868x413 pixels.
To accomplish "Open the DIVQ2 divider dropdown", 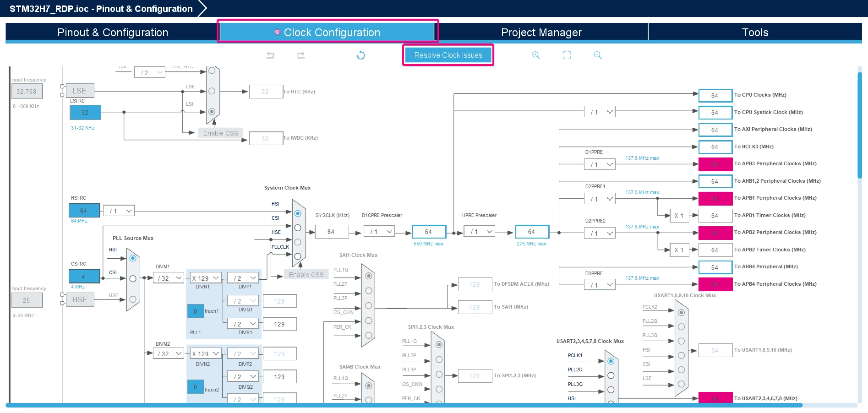I will (243, 376).
